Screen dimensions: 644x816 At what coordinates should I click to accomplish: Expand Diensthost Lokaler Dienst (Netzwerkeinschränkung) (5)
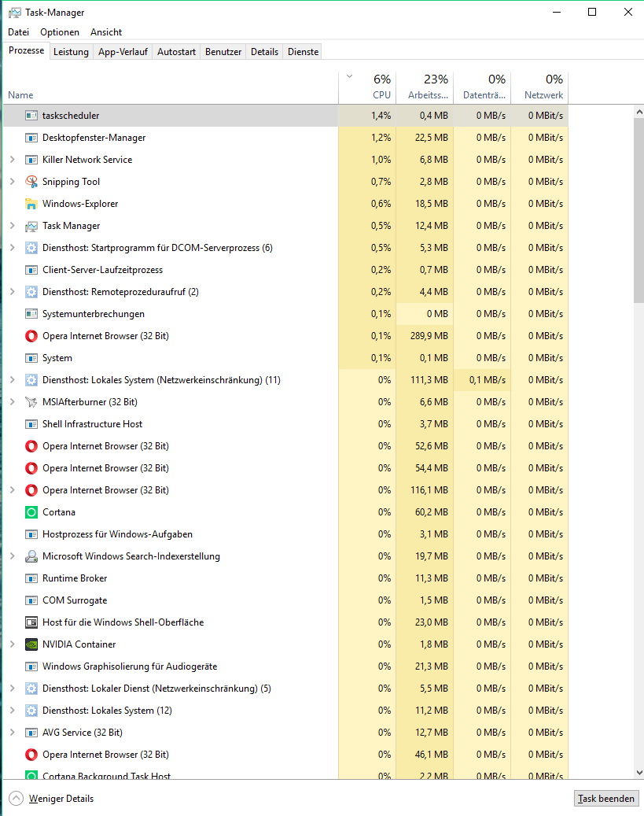(13, 689)
